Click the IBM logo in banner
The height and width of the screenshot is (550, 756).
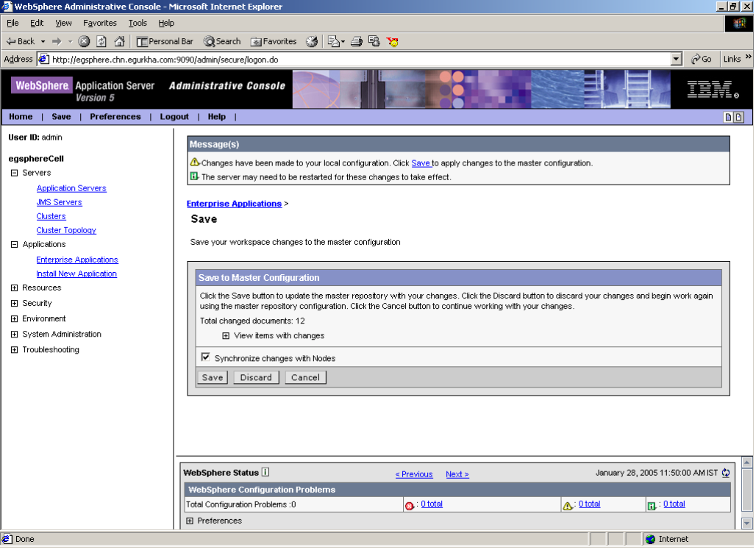coord(712,90)
